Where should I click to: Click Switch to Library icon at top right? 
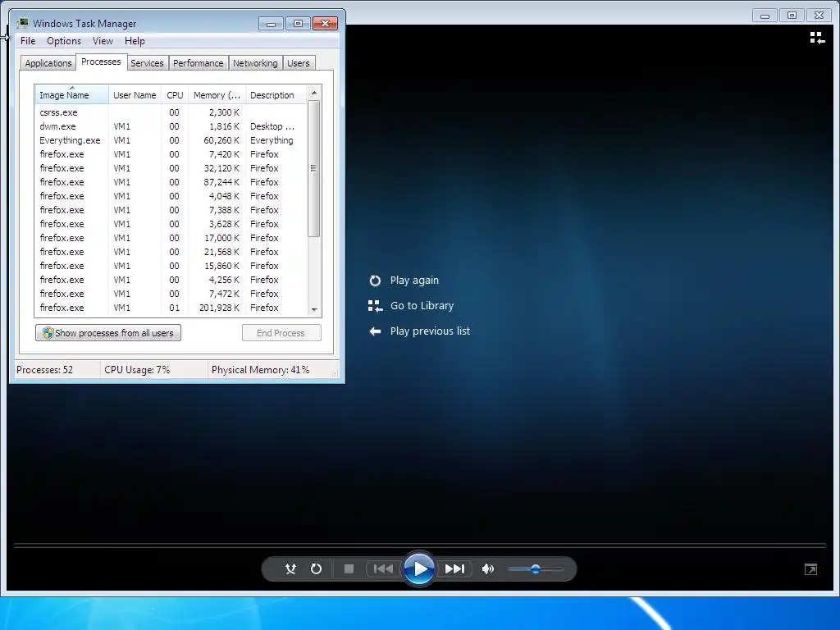tap(817, 38)
